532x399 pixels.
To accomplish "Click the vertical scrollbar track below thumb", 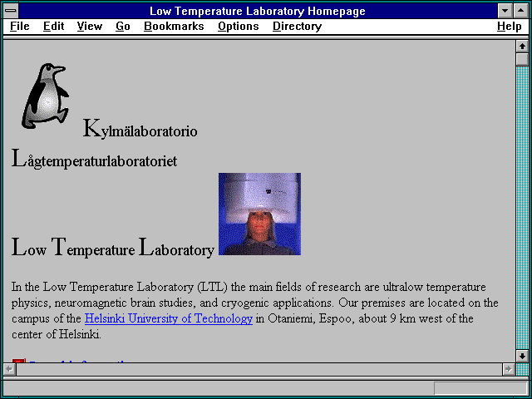I will pyautogui.click(x=522, y=208).
